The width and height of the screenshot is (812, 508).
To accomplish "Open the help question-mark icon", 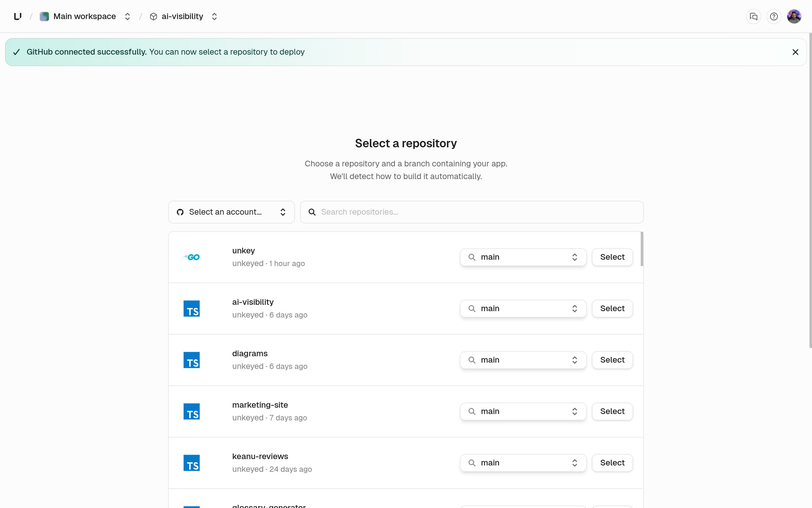I will click(x=774, y=17).
